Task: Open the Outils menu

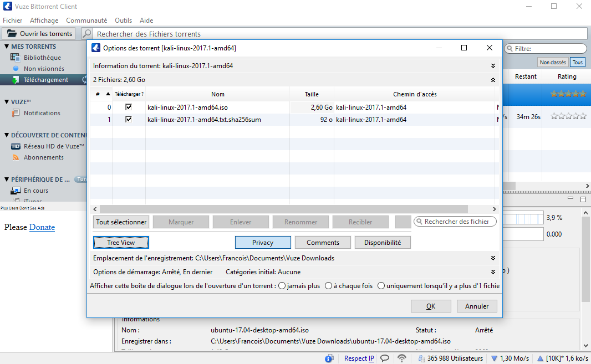Action: [x=124, y=20]
